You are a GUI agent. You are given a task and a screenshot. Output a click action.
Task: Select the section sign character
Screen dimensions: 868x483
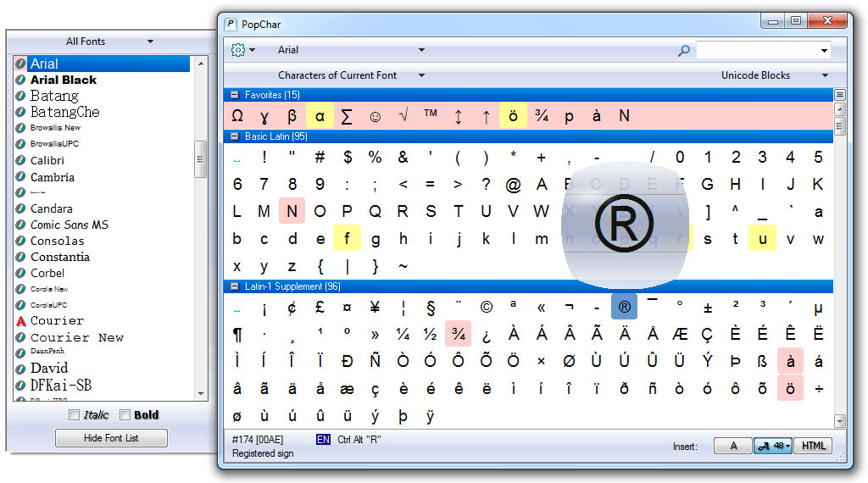pos(431,308)
